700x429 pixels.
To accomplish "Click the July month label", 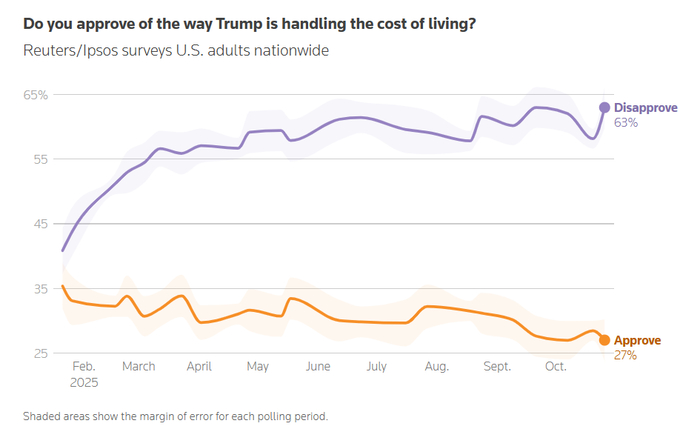I will click(376, 367).
